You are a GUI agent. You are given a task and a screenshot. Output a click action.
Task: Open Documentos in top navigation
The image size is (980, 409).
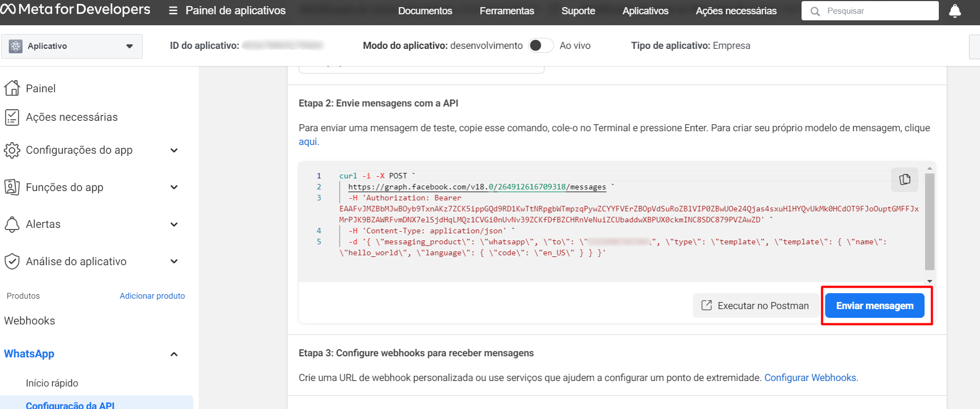pos(425,11)
